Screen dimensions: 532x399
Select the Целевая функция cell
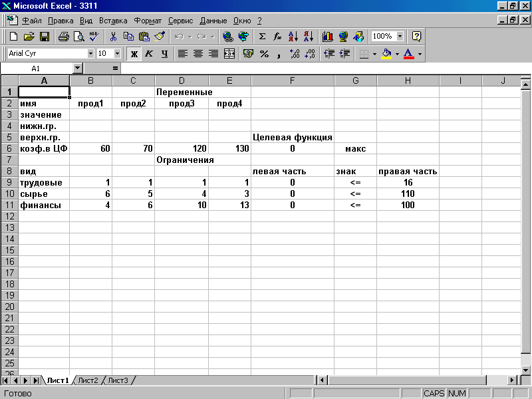(x=292, y=138)
